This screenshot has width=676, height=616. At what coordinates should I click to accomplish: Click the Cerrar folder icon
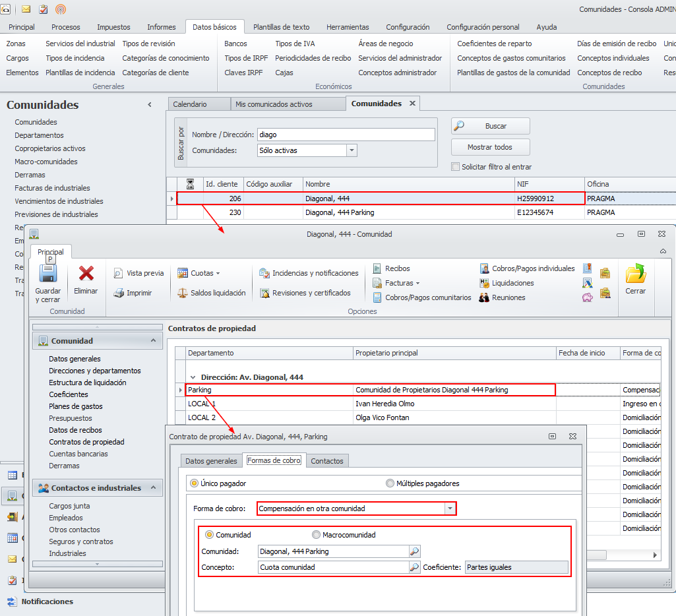[x=635, y=274]
